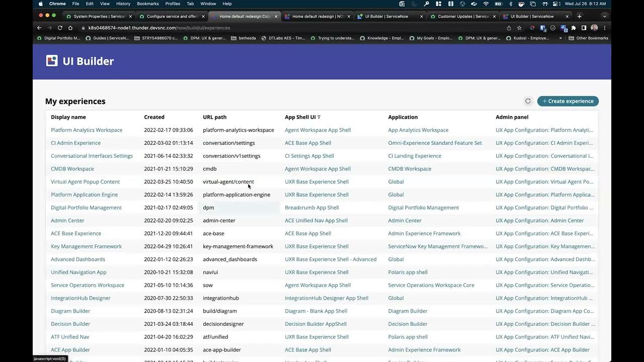
Task: Click the URL path column header
Action: (x=215, y=117)
